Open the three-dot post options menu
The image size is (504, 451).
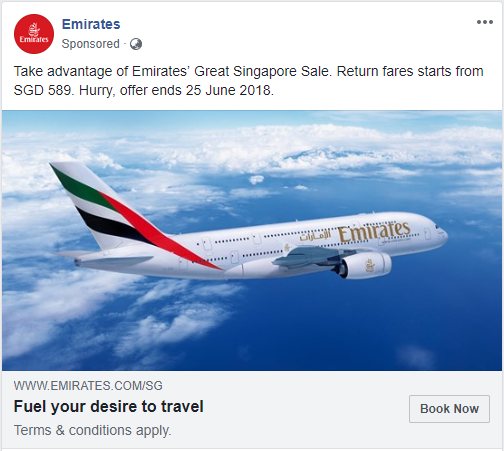[485, 22]
